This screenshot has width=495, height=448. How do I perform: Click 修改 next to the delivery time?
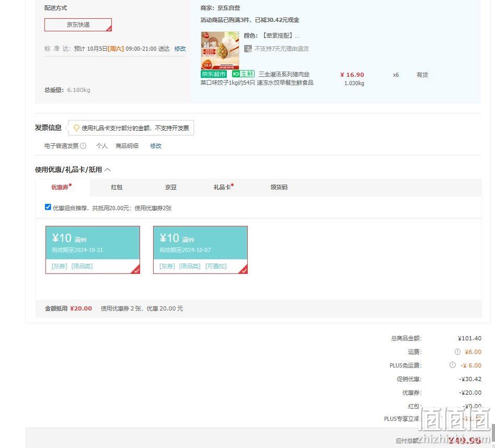tap(180, 49)
